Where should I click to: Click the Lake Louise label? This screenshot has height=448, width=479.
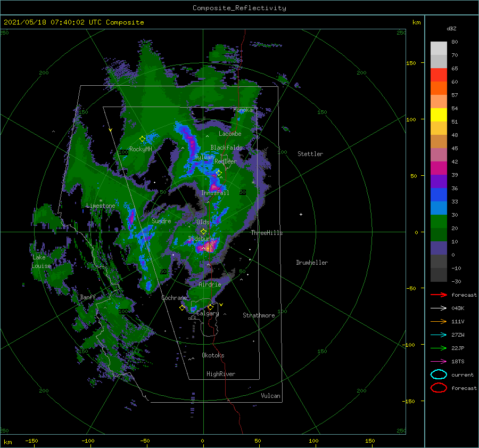[41, 262]
